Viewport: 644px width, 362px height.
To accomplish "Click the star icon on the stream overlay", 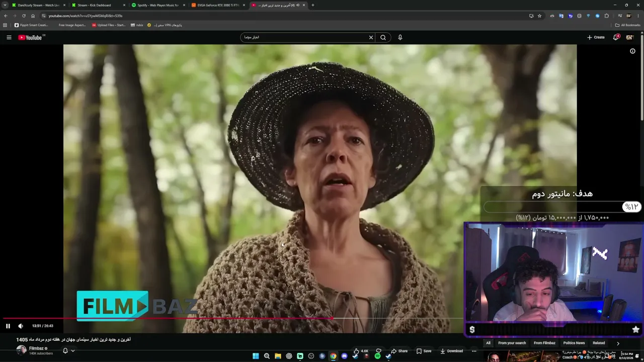I will coord(636,330).
